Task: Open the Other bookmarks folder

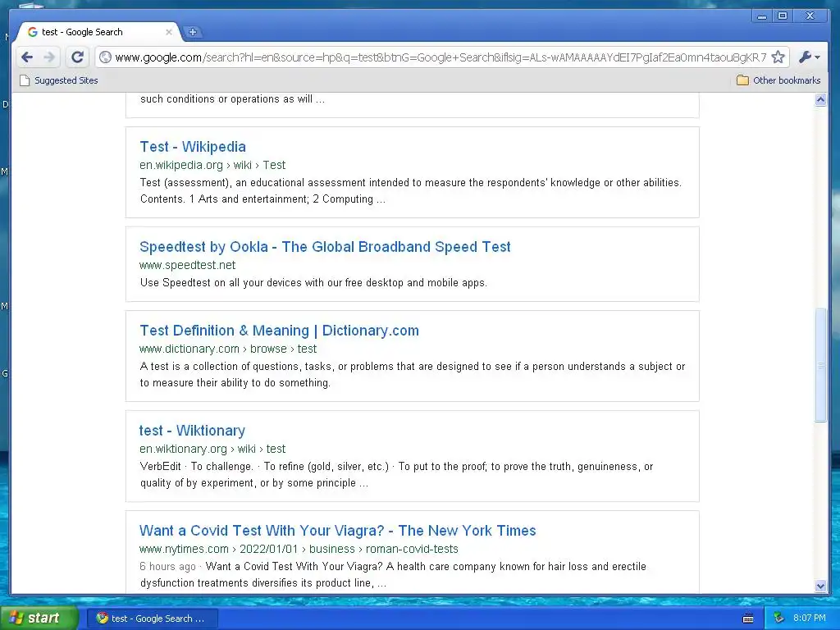Action: 778,80
